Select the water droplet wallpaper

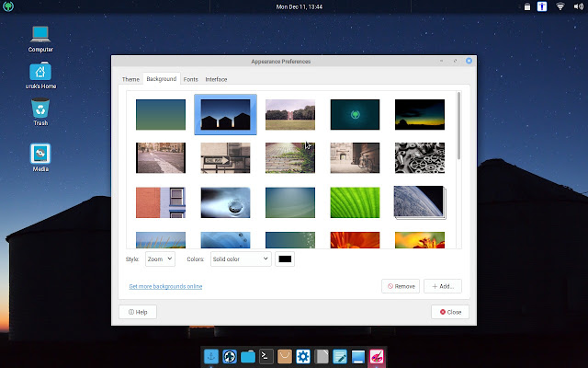click(x=225, y=202)
